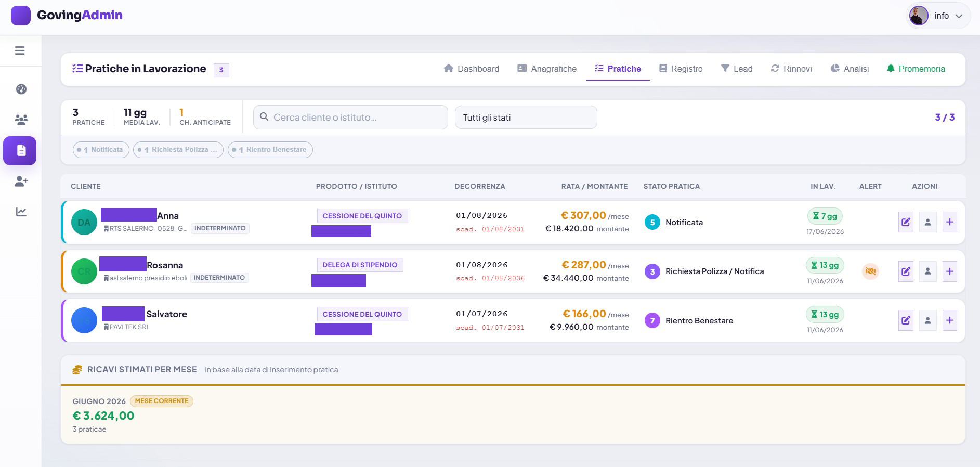Expand the info user account menu

[938, 16]
